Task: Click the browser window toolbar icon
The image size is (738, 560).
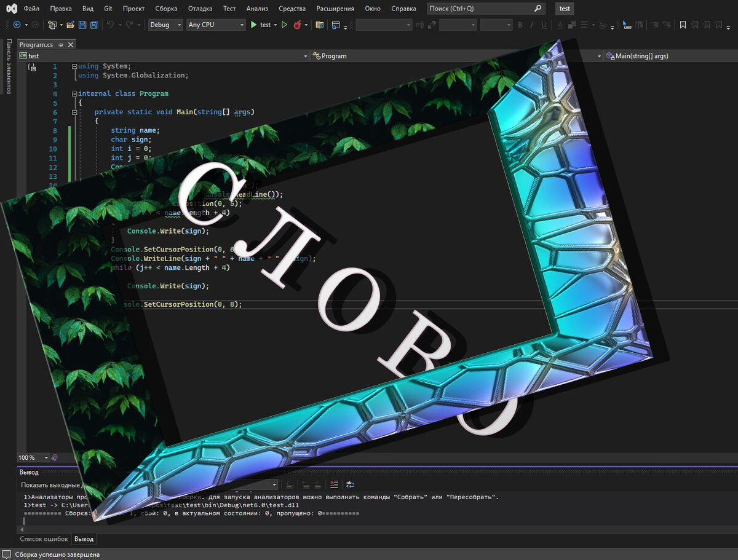Action: [x=336, y=25]
